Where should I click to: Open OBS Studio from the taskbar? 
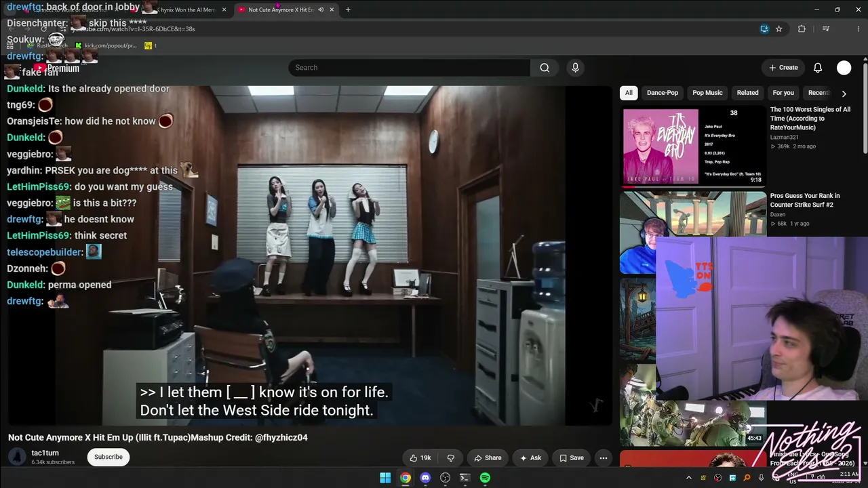(445, 478)
